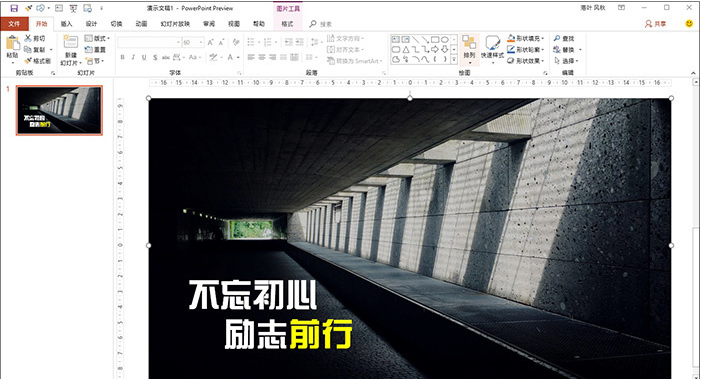Clear all text formatting

[236, 42]
